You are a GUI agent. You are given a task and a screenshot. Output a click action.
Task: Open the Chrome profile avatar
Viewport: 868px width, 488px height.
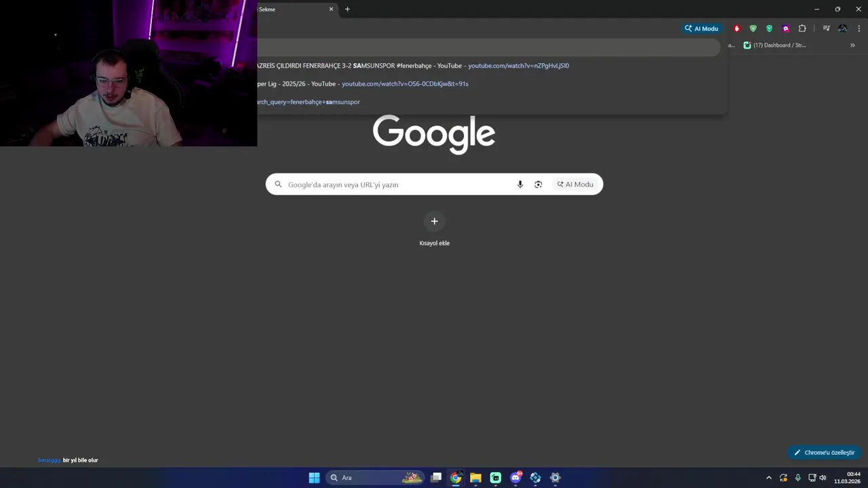pos(842,28)
